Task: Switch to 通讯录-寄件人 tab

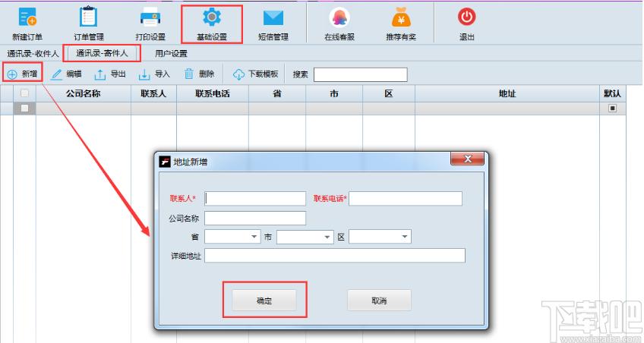Action: [102, 53]
